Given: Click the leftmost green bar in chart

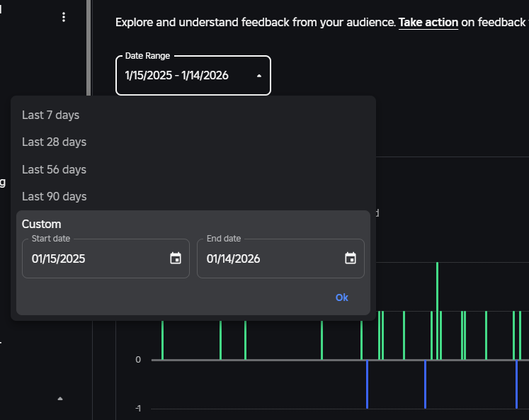Looking at the screenshot, I should tap(163, 340).
